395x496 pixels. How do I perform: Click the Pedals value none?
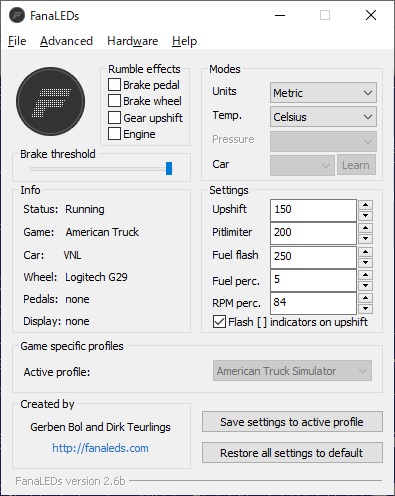click(77, 299)
